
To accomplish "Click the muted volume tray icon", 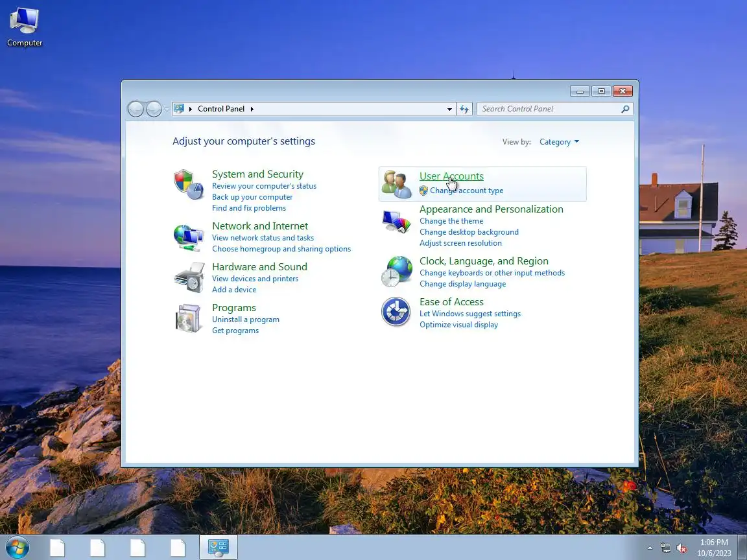I will (x=682, y=548).
